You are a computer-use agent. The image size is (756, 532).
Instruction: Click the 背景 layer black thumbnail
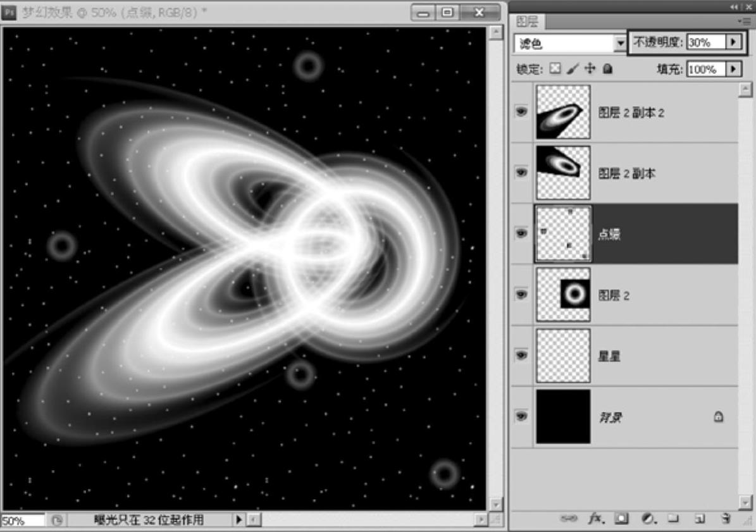tap(563, 416)
